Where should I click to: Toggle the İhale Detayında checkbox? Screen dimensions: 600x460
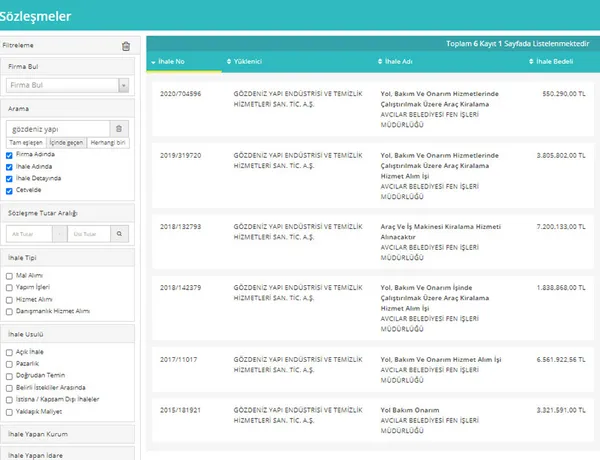tap(9, 179)
